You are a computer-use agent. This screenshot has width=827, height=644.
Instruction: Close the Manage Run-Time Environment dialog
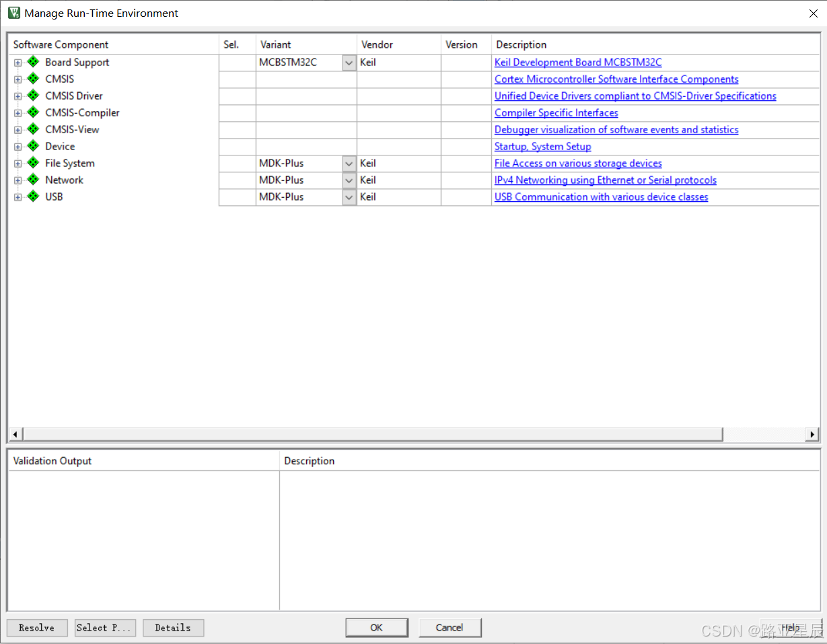click(813, 13)
